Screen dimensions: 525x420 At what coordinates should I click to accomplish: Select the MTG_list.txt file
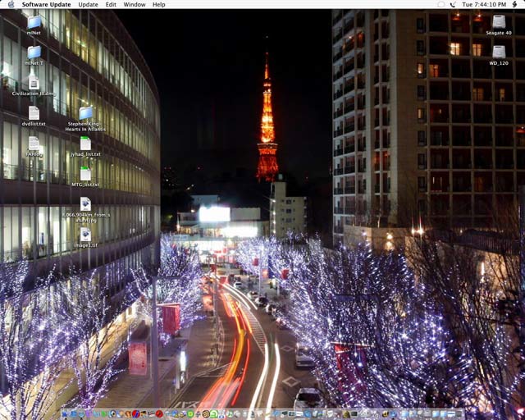tap(85, 174)
